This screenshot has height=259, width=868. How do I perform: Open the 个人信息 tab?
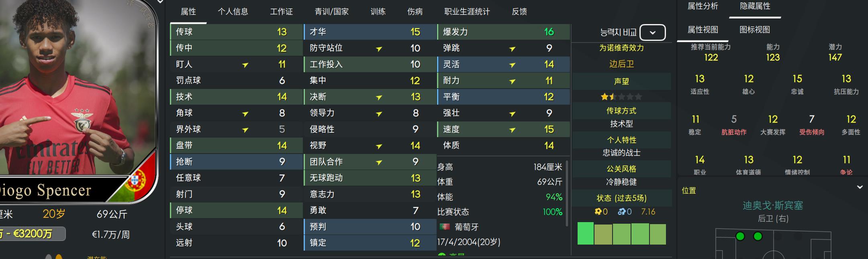click(x=233, y=12)
